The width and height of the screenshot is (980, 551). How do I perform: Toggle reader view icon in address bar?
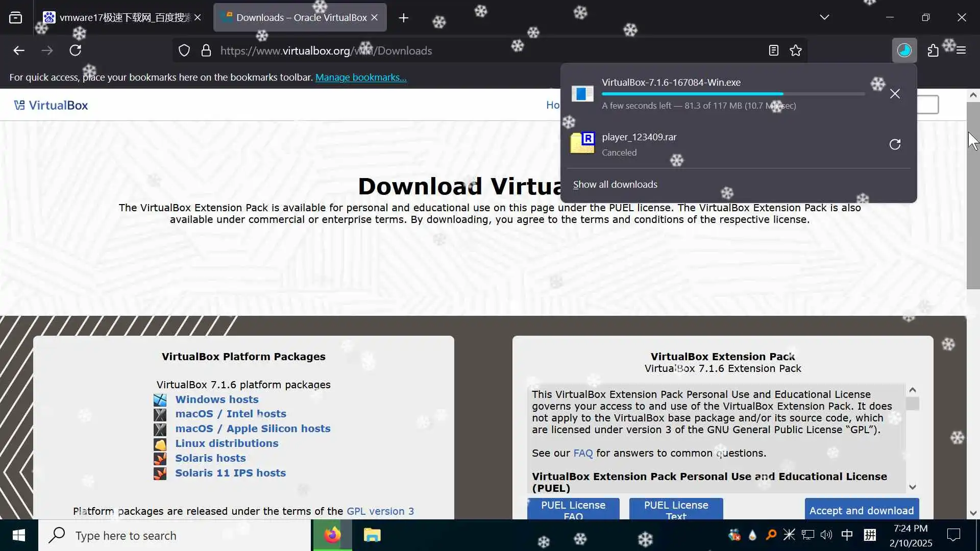pos(773,51)
